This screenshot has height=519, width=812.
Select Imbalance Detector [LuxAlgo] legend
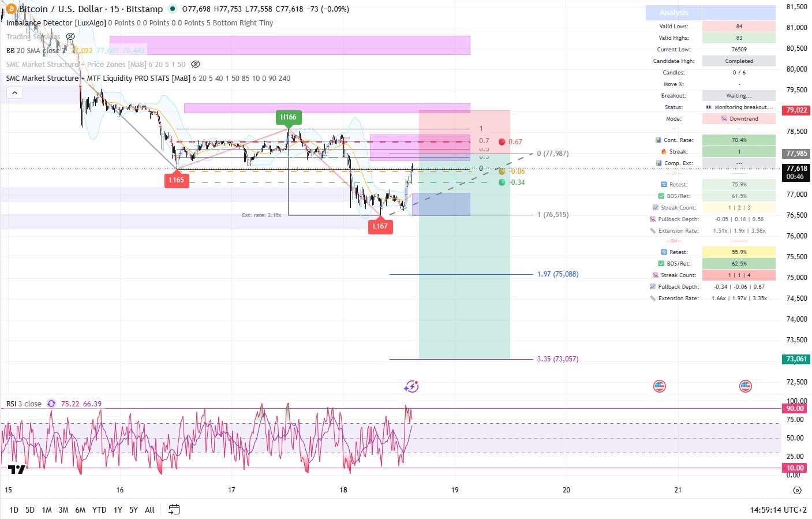[x=56, y=23]
